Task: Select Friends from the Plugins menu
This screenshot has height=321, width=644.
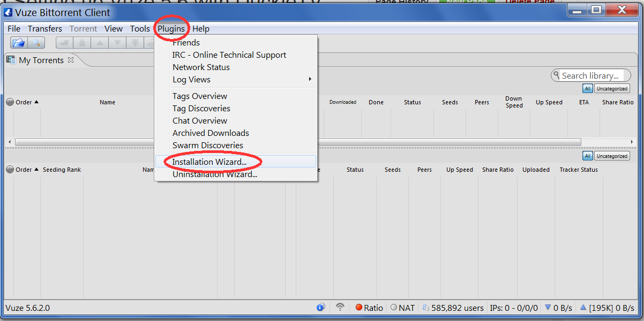Action: (236, 42)
